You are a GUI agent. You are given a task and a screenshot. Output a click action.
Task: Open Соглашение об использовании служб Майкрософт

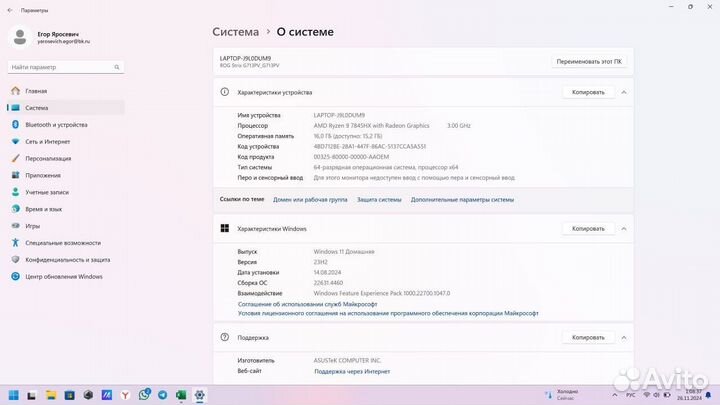[308, 304]
